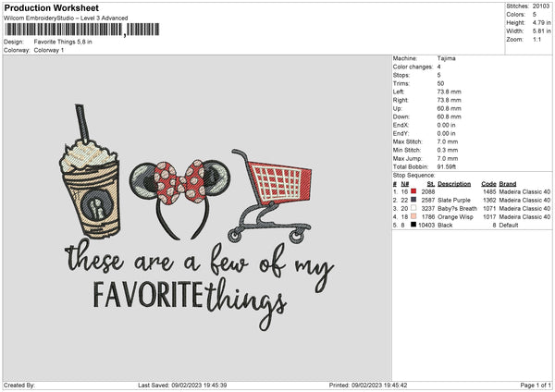Click the 'Slate Purple' description text
This screenshot has height=392, width=555.
[454, 201]
